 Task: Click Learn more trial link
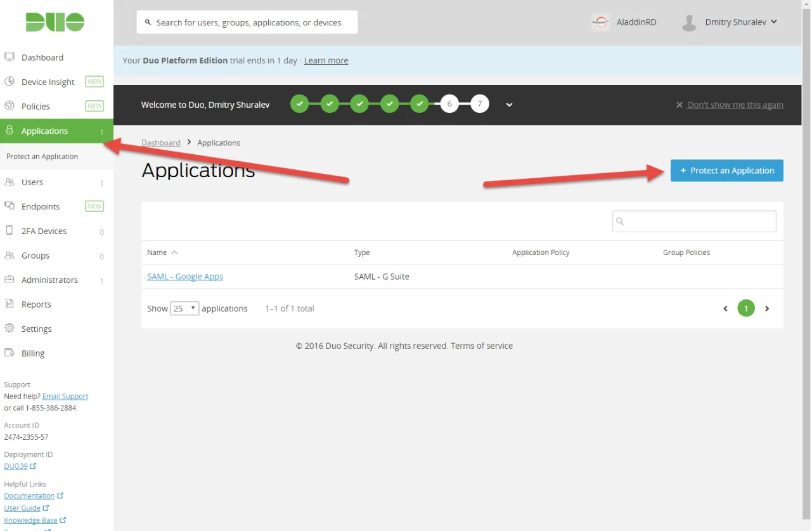[326, 60]
